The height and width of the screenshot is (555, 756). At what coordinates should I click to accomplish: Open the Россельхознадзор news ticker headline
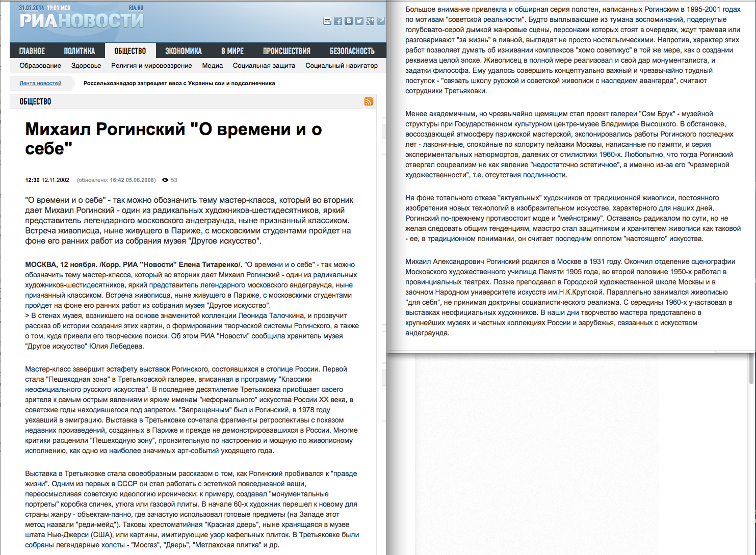click(179, 83)
